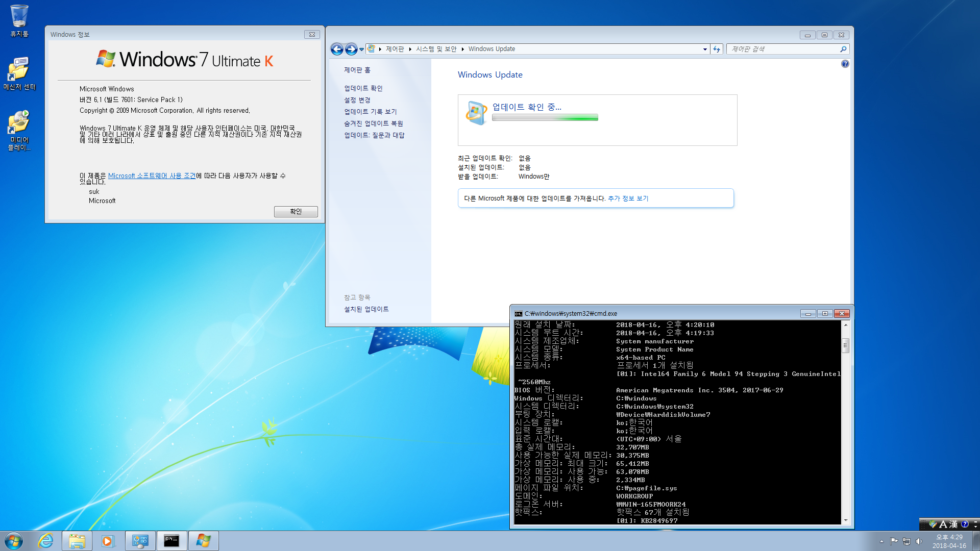Click Show Desktop strip at taskbar end
980x551 pixels.
tap(976, 541)
